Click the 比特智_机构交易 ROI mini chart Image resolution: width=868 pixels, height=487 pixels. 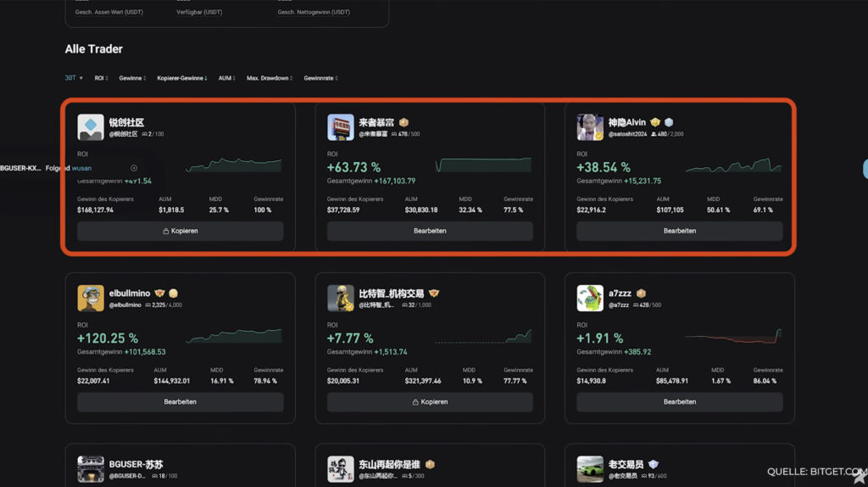tap(483, 336)
